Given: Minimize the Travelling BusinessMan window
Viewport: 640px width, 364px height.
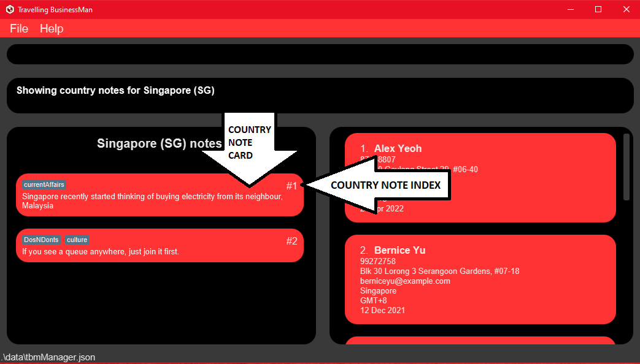Looking at the screenshot, I should (x=571, y=9).
